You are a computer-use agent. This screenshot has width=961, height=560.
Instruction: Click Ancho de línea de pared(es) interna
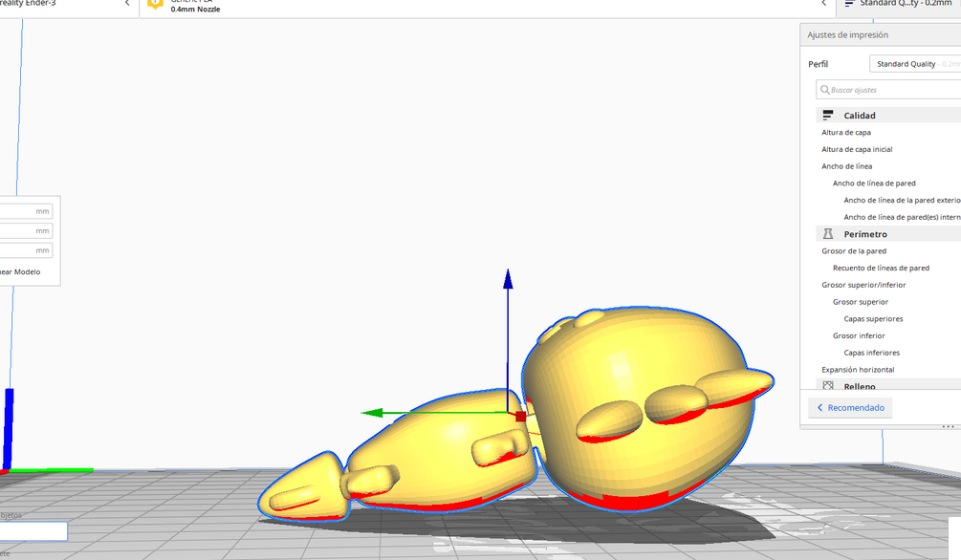[x=902, y=218]
